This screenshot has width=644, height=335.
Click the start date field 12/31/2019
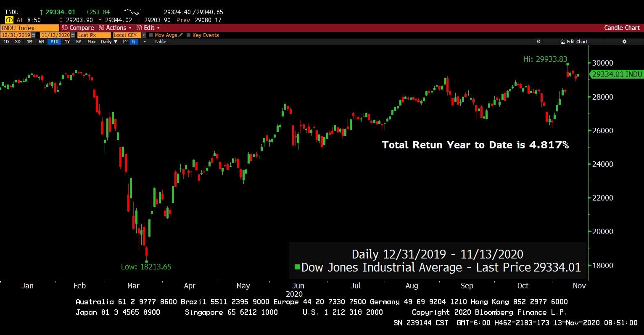pyautogui.click(x=16, y=35)
